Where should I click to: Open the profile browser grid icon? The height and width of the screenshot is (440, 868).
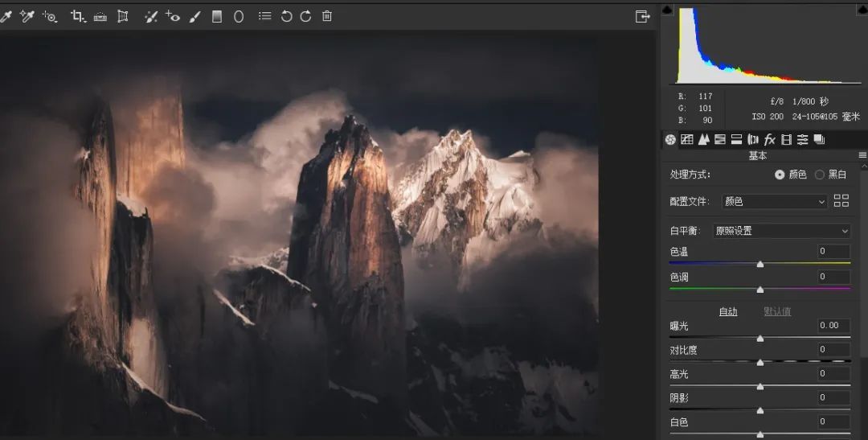pyautogui.click(x=841, y=200)
